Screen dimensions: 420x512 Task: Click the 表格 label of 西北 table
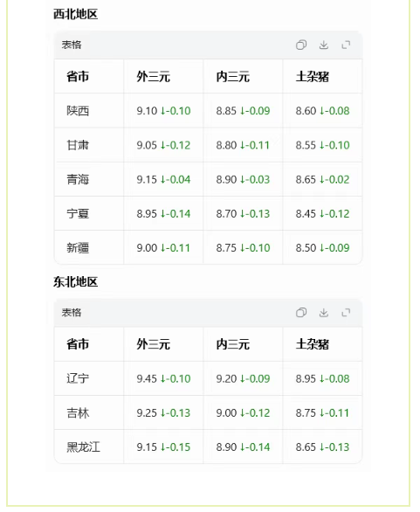[71, 45]
